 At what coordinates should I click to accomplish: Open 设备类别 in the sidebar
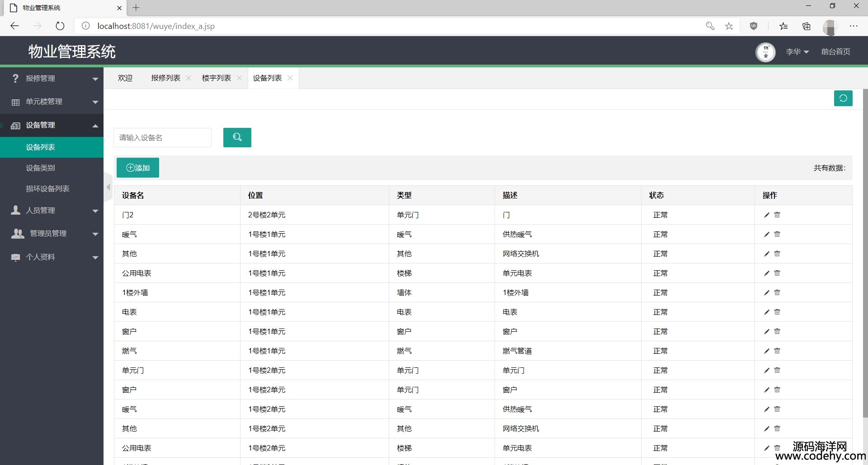52,168
